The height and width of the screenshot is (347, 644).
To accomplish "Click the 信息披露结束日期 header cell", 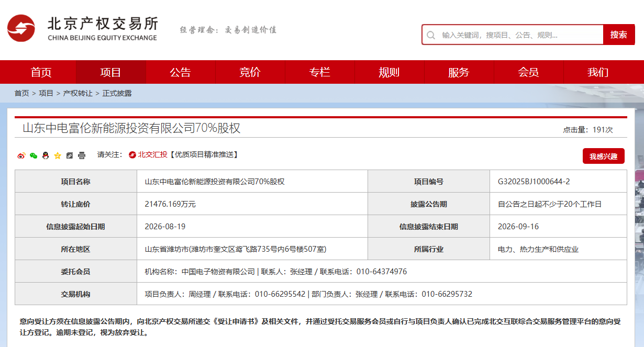I will tap(429, 227).
